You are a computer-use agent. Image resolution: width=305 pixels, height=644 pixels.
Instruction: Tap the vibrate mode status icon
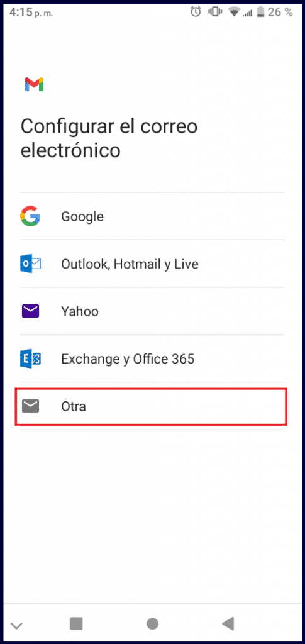coord(215,12)
